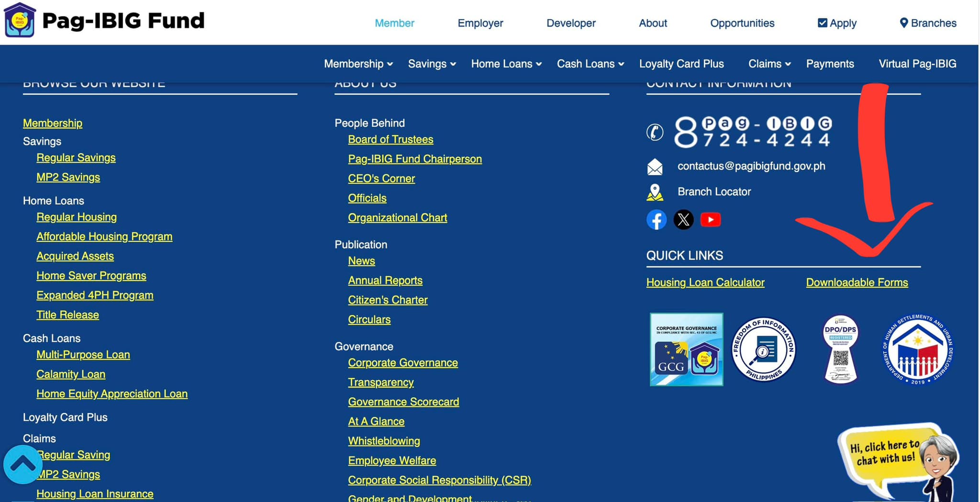Open the DPO/DPS registered badge
980x502 pixels.
click(x=840, y=349)
